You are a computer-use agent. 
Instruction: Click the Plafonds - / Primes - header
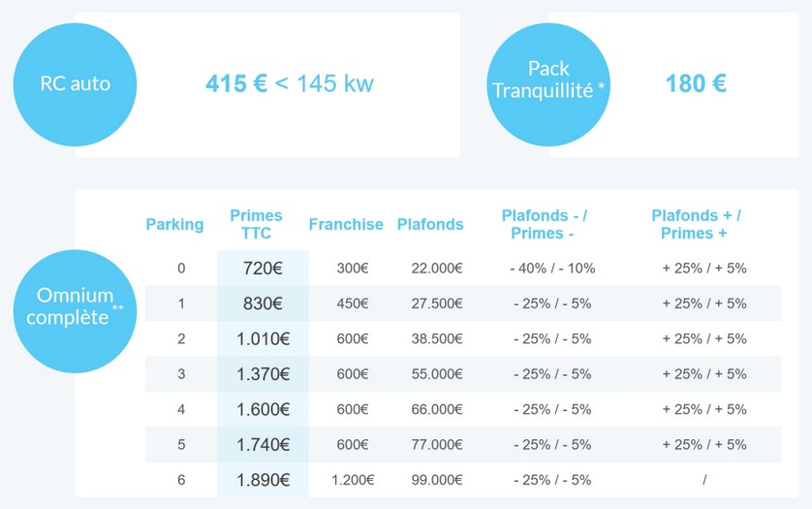pyautogui.click(x=545, y=224)
